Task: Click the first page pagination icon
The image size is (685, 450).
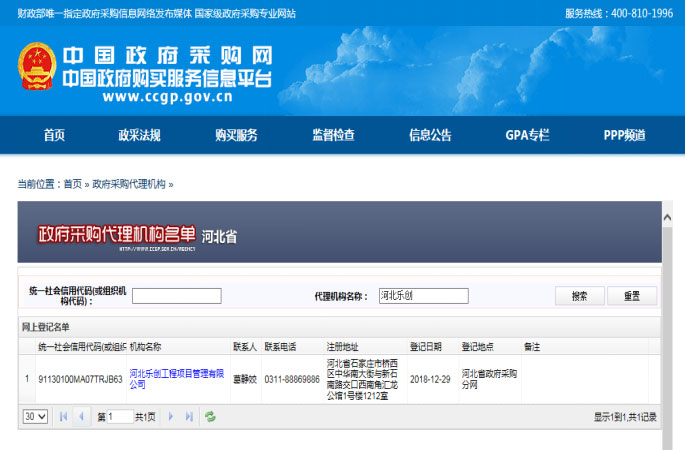Action: (x=64, y=416)
